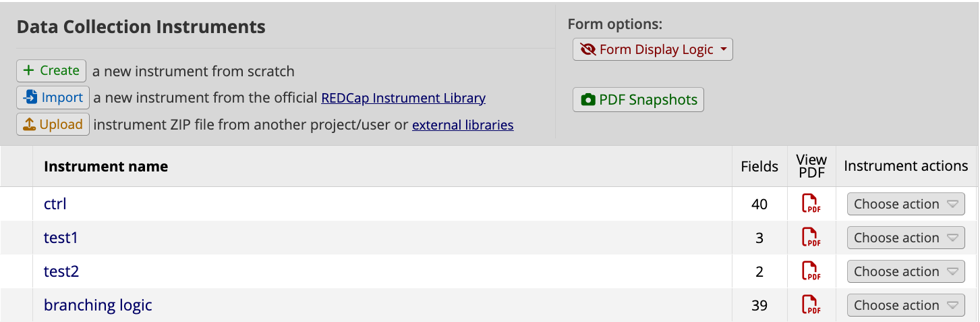Open PDF icon for branching logic instrument
Viewport: 980px width, 322px height.
pos(811,305)
